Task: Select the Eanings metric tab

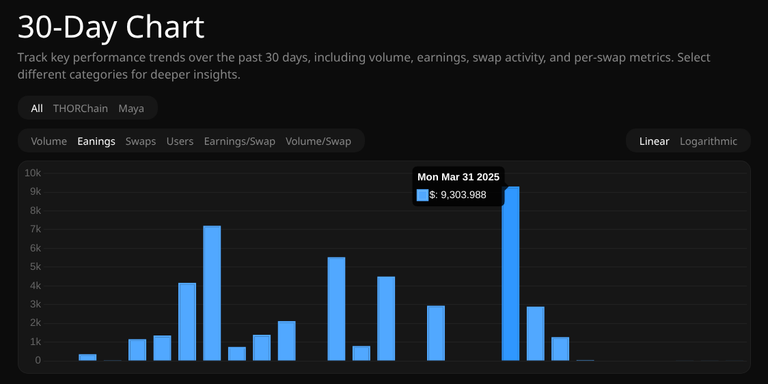Action: tap(96, 141)
